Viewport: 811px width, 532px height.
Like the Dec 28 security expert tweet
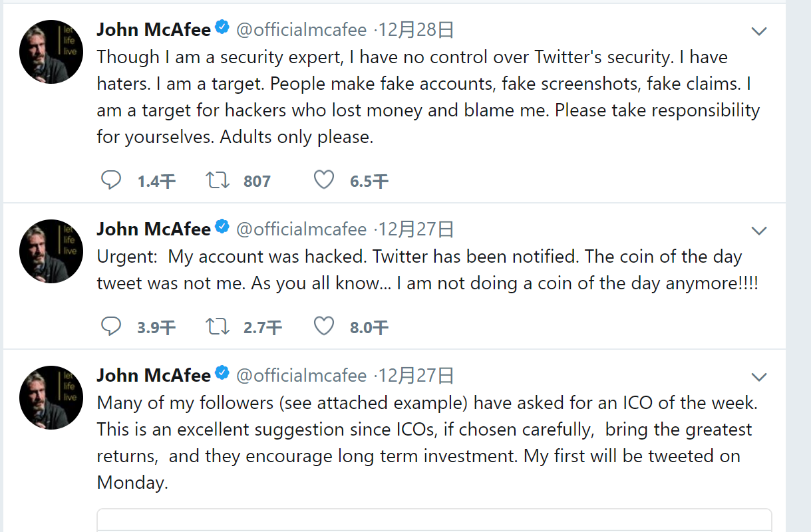tap(324, 180)
